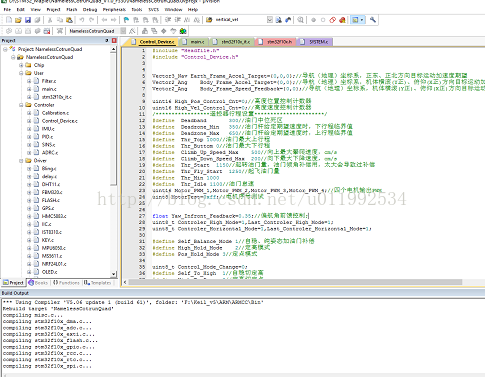Collapse the User folder
This screenshot has width=485, height=377.
[x=21, y=73]
